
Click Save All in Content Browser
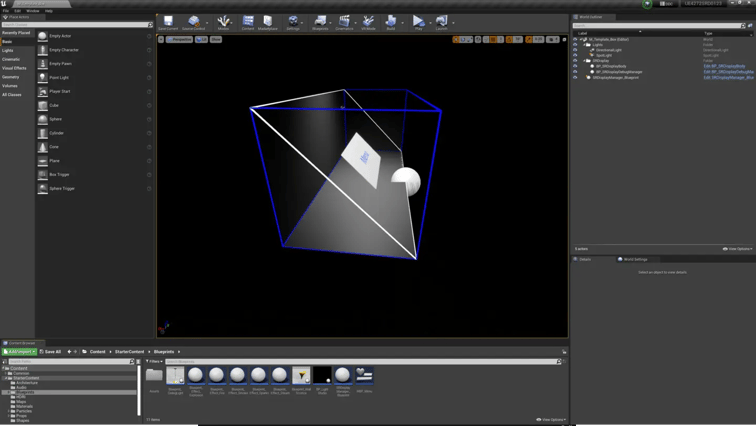click(50, 352)
